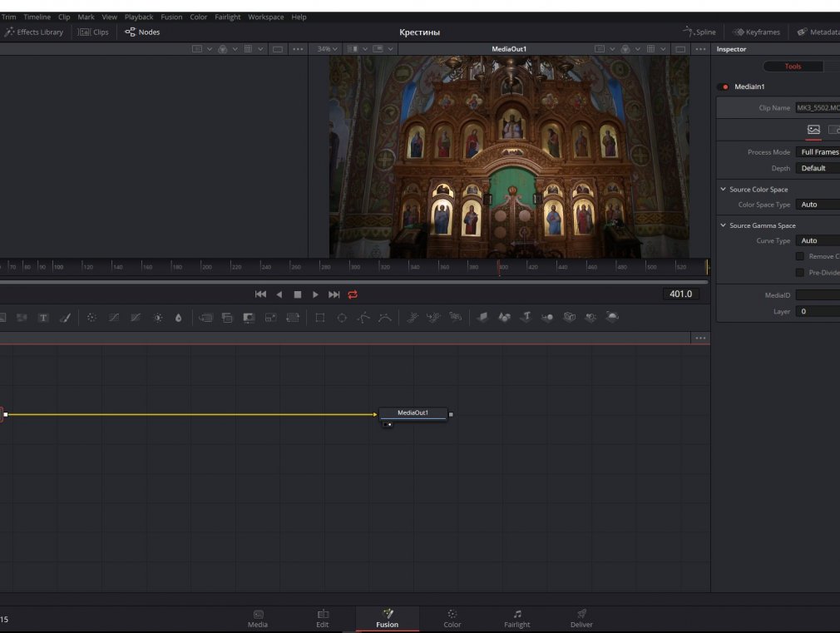Open the Curve Type dropdown
Screen dimensions: 840x633
point(818,240)
